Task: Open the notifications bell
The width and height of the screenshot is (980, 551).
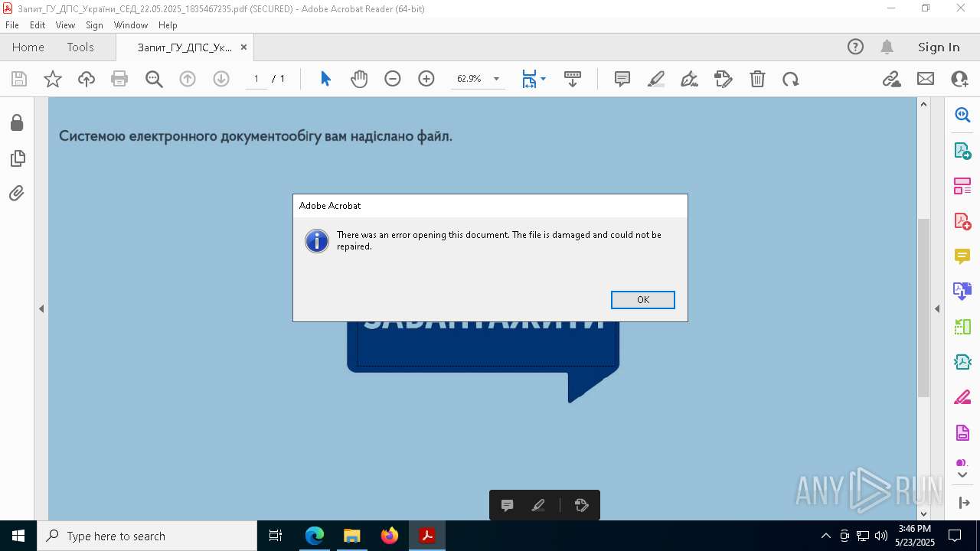Action: [887, 47]
